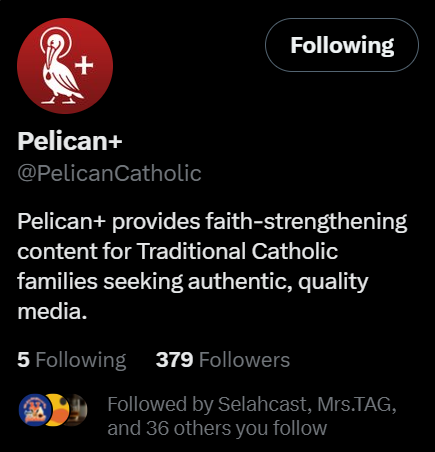
Task: Click the number 5 in following stats
Action: [23, 360]
